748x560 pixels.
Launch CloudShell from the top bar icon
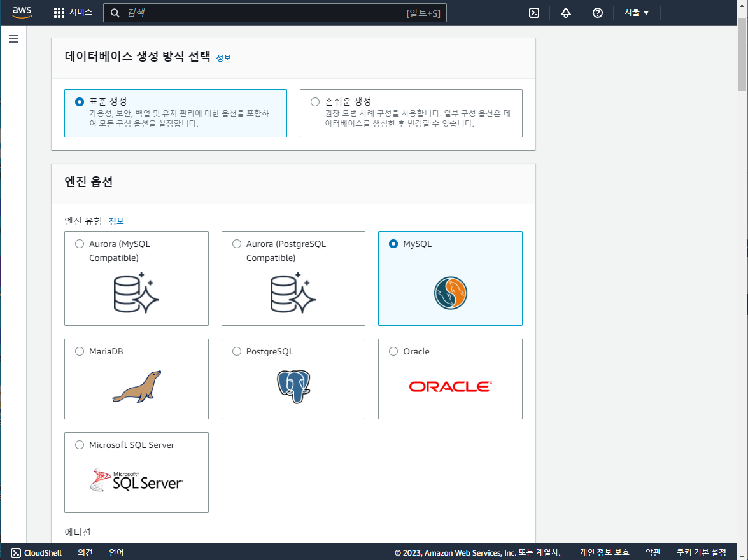click(534, 13)
